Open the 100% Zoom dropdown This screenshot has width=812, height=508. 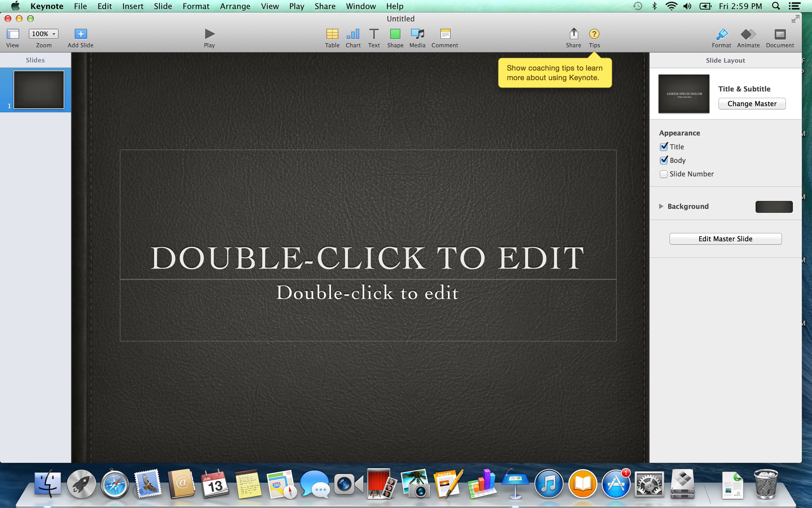44,34
